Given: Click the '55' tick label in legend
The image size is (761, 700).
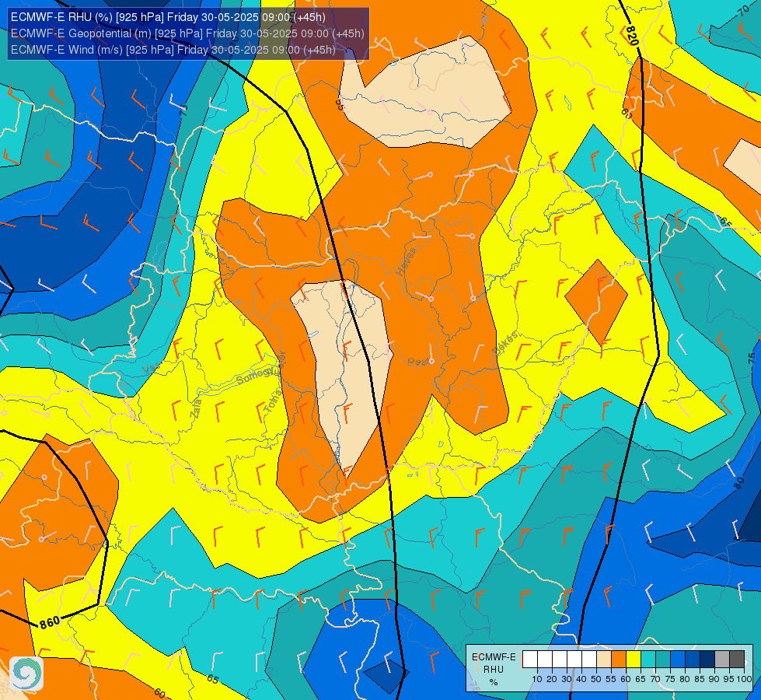Looking at the screenshot, I should pos(611,679).
